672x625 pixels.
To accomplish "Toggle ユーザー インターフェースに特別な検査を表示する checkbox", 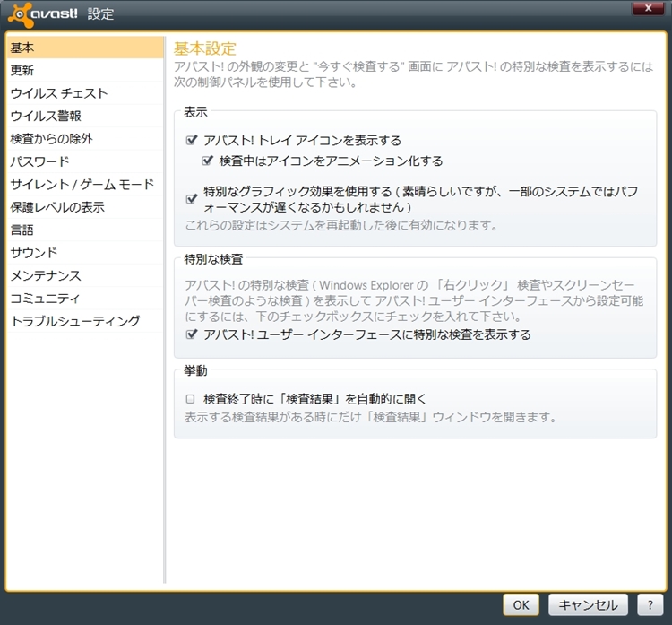I will (x=191, y=334).
